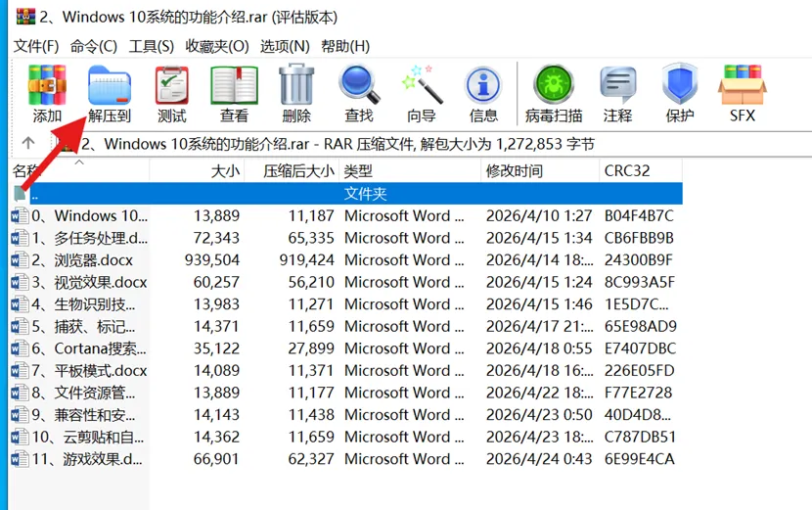
Task: Click the 测试 (Test) toolbar icon
Action: 172,86
